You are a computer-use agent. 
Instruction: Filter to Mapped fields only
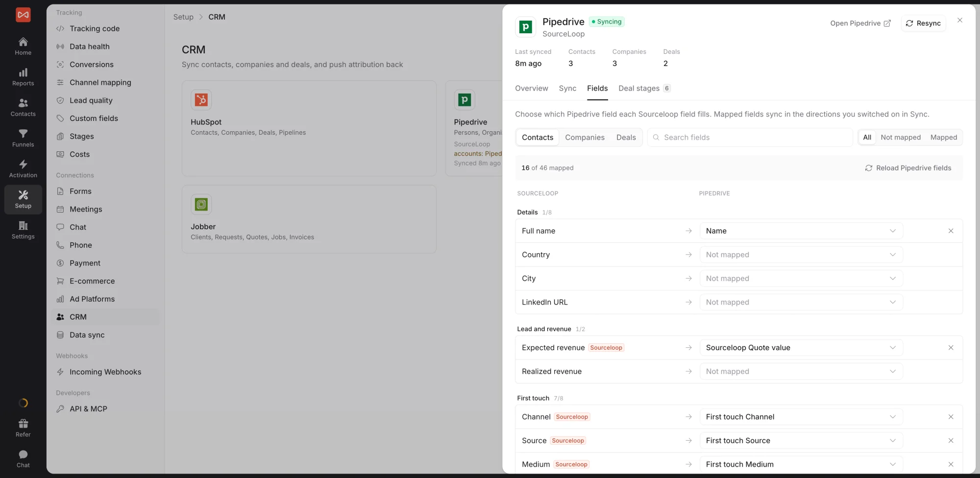943,138
